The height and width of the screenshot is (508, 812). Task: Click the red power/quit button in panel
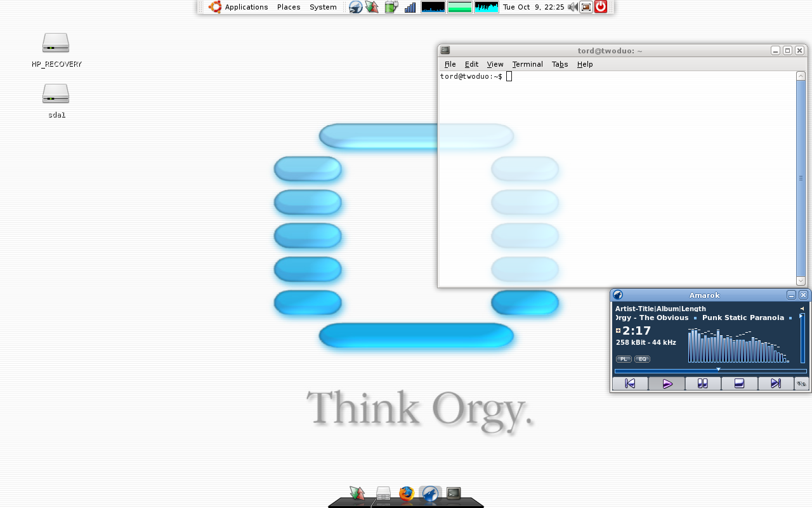(601, 7)
